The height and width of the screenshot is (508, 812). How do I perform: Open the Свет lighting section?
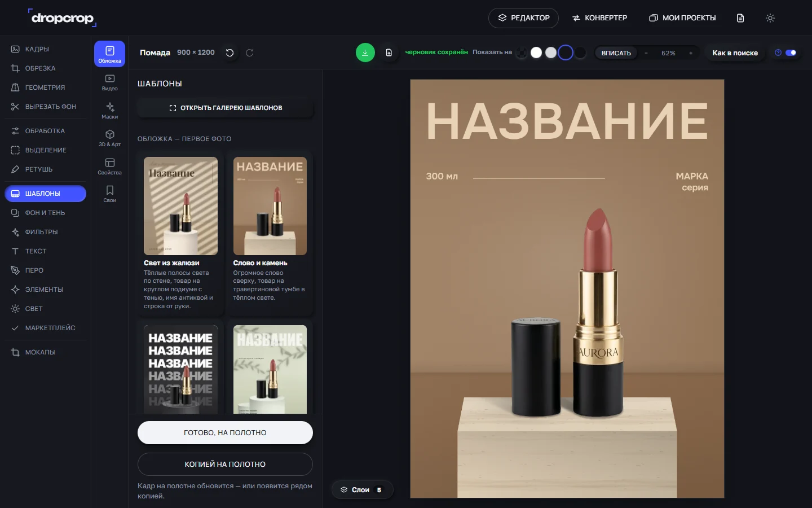click(45, 309)
